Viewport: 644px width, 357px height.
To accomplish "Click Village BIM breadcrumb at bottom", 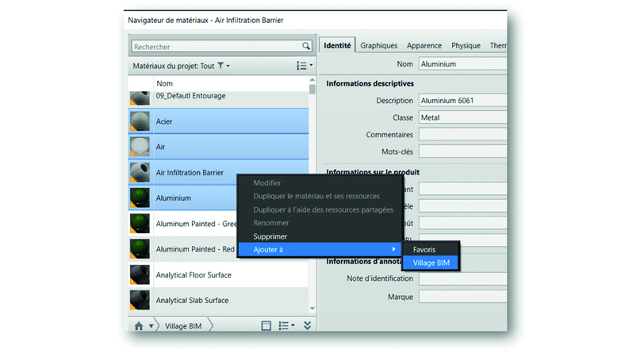I will click(183, 326).
